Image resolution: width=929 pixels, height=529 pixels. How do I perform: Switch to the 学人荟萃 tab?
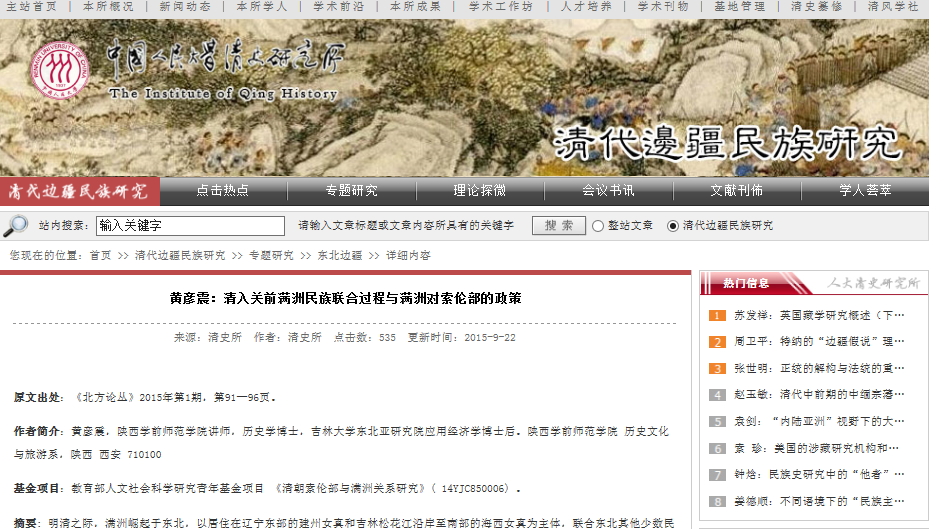(x=865, y=191)
